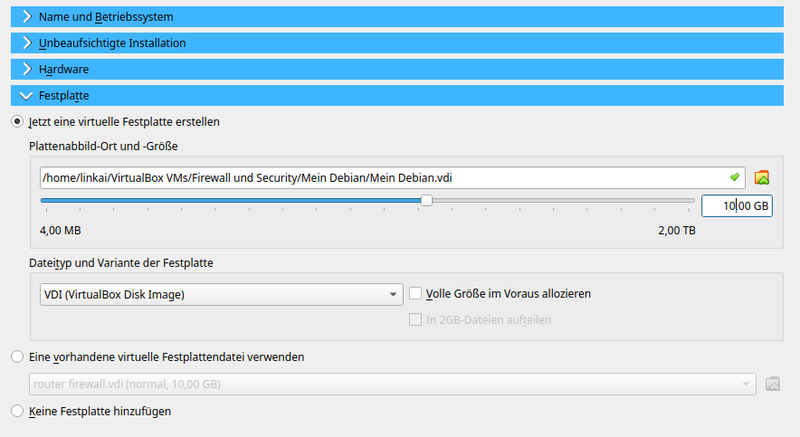The image size is (800, 437).
Task: Toggle 'In 2GB-Dateien aufteilen' checkbox
Action: tap(416, 320)
